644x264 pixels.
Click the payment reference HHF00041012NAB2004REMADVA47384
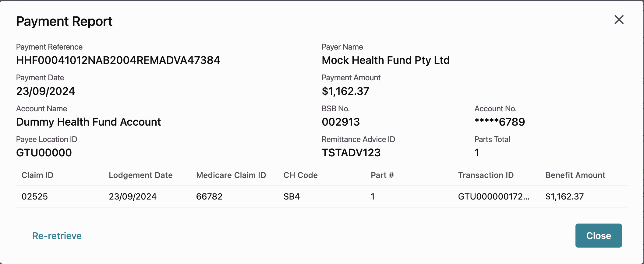tap(118, 60)
